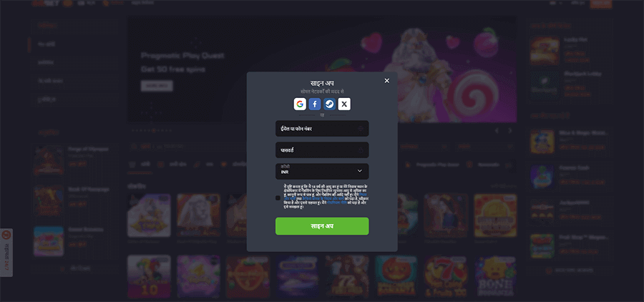Sign up with the X (Twitter) icon
Image resolution: width=644 pixels, height=302 pixels.
[x=344, y=104]
